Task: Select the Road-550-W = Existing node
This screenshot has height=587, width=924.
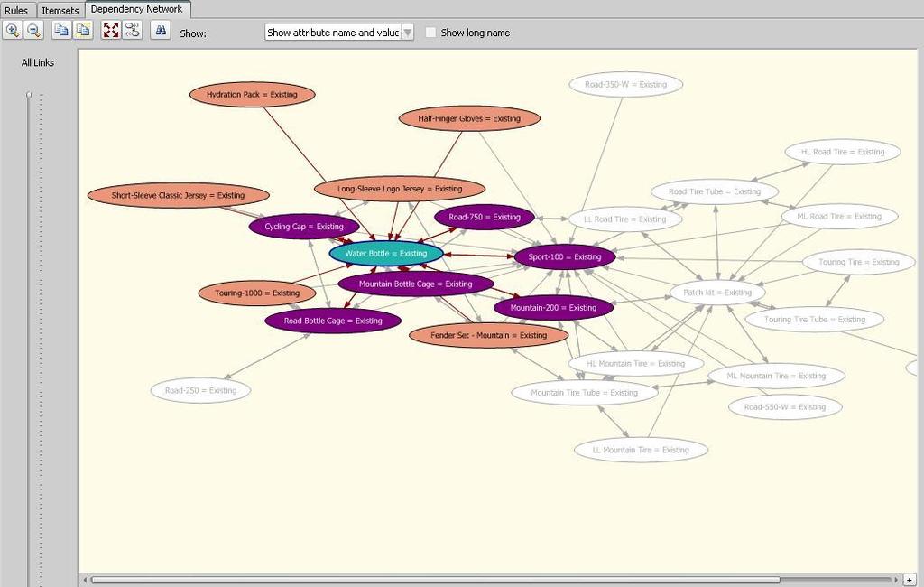Action: (785, 407)
